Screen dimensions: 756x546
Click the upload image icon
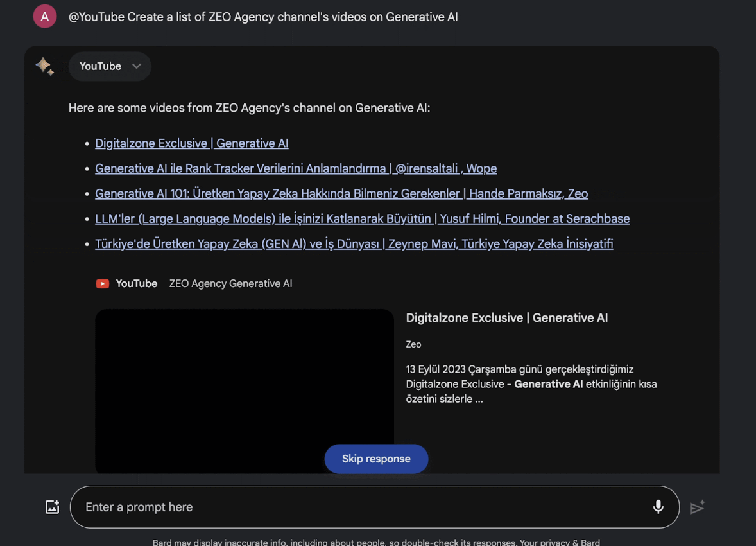(52, 507)
